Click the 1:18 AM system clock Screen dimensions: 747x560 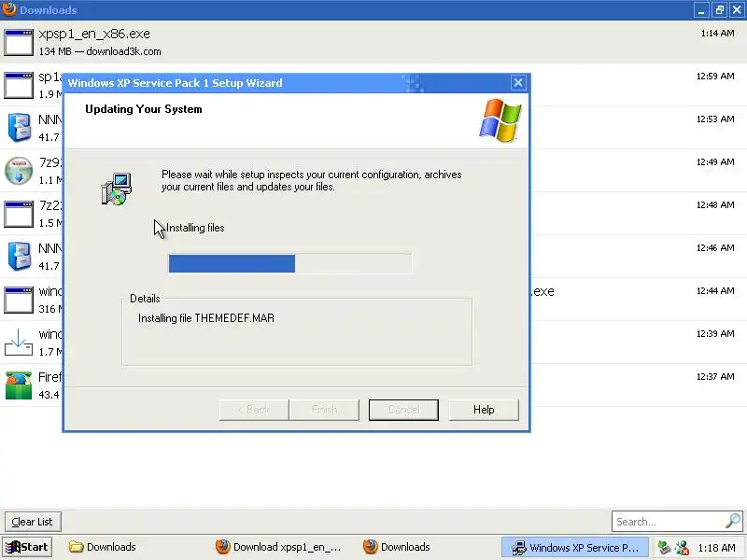(716, 548)
